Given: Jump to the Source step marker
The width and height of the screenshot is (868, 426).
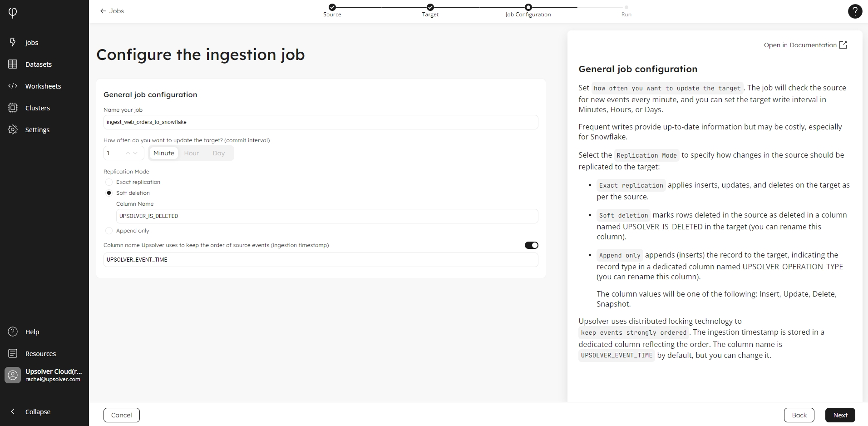Looking at the screenshot, I should pos(332,7).
